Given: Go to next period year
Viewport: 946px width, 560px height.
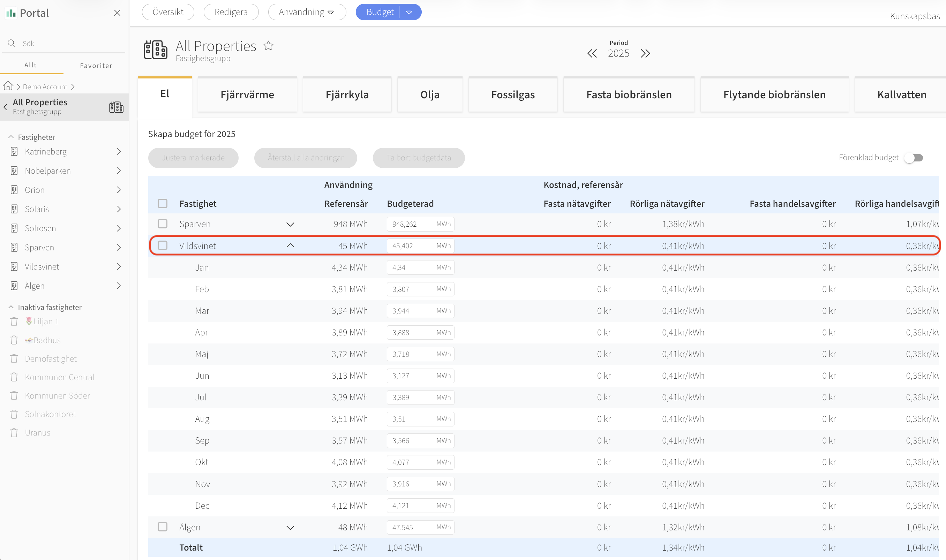Looking at the screenshot, I should (646, 53).
